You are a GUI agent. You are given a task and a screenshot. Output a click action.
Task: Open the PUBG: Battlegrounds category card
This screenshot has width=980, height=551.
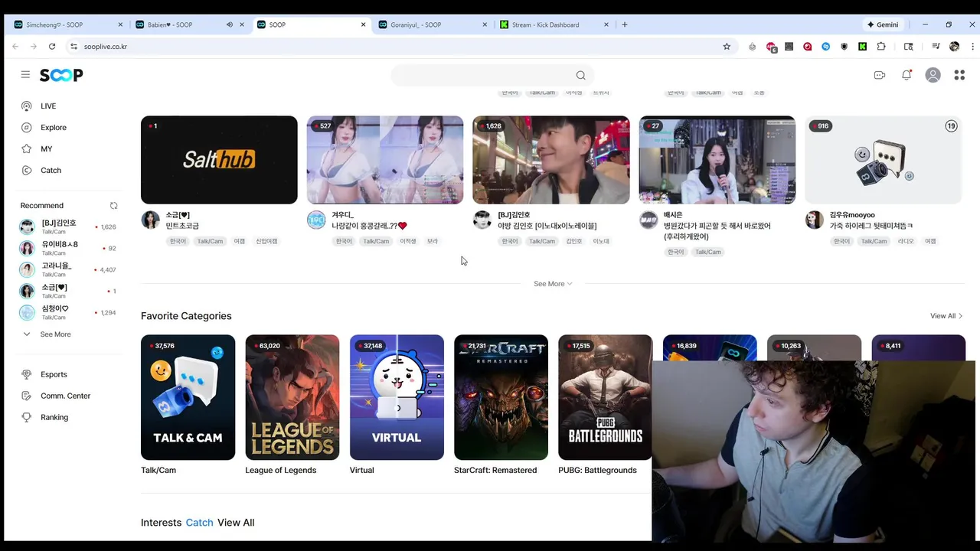[605, 397]
